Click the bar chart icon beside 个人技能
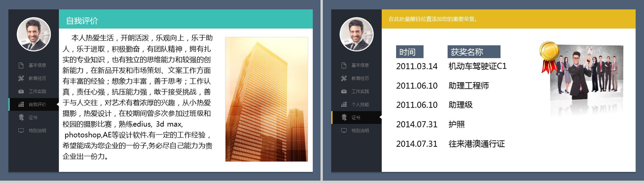Image resolution: width=644 pixels, height=183 pixels. [344, 105]
